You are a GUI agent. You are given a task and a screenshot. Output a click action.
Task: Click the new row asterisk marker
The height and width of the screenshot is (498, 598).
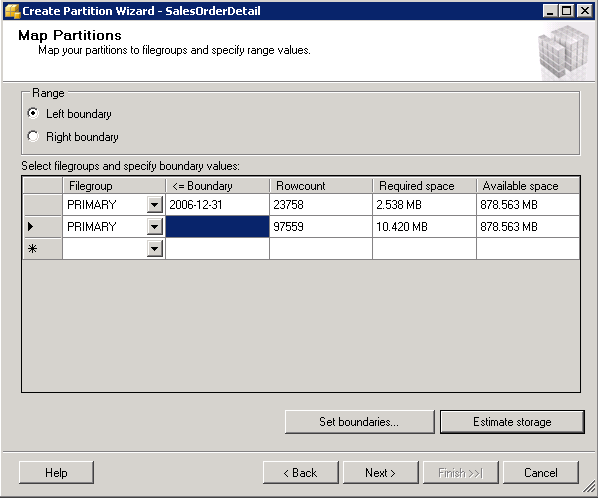32,249
